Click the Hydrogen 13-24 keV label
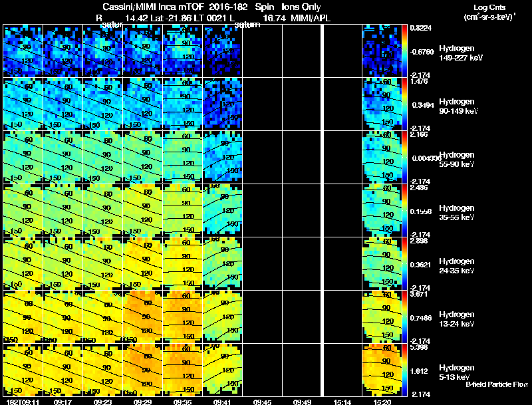This screenshot has width=532, height=405. tap(457, 319)
